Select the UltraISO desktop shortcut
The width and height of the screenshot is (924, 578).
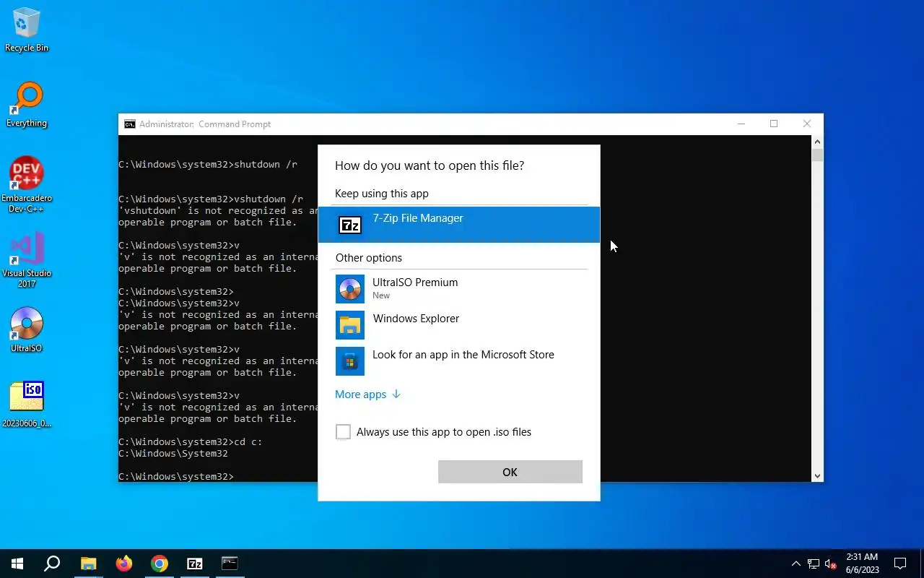pyautogui.click(x=27, y=330)
